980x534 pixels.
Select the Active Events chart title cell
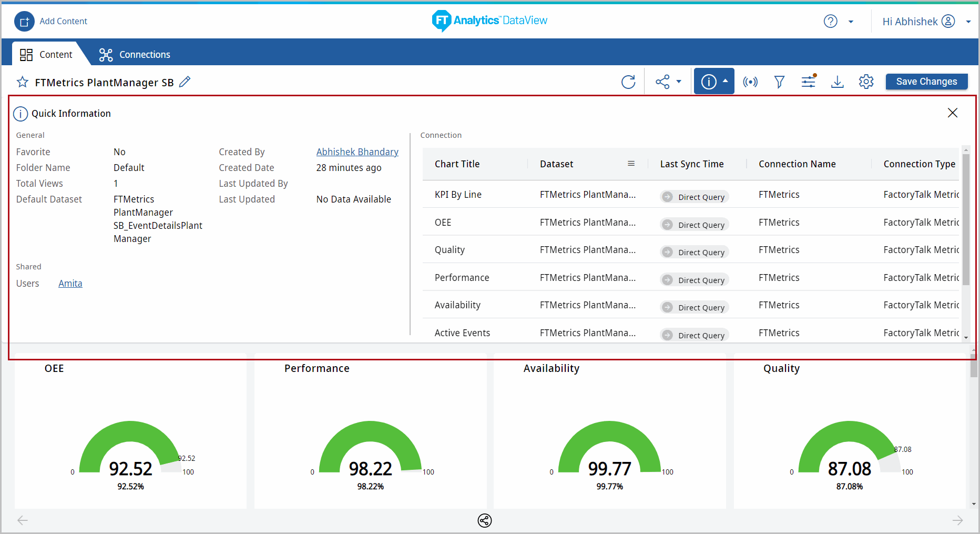pos(462,333)
